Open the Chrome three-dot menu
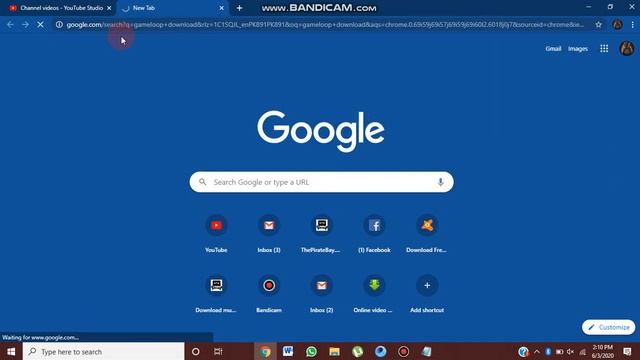This screenshot has height=360, width=640. (x=632, y=24)
